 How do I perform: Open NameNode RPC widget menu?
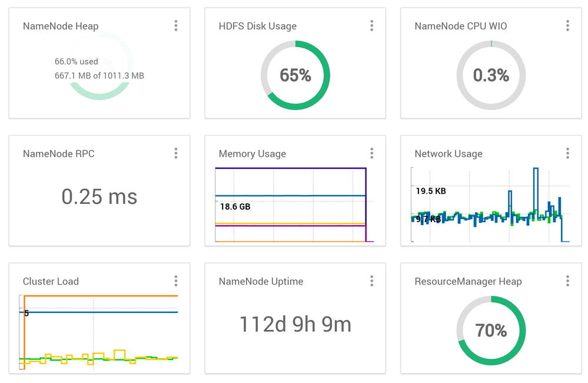(176, 154)
